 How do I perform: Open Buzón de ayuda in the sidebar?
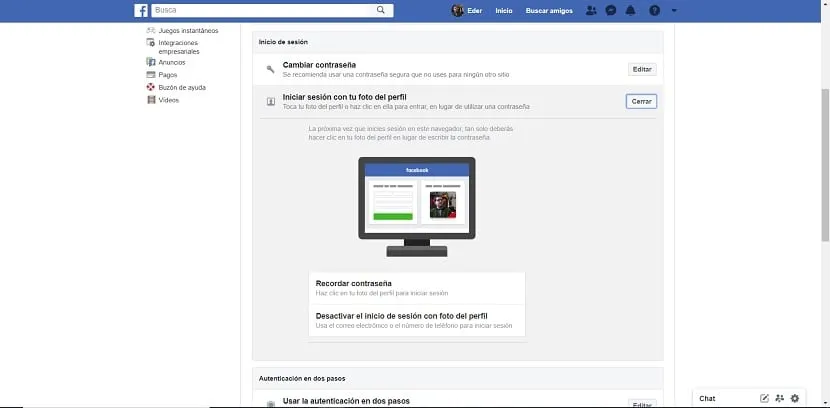point(181,87)
